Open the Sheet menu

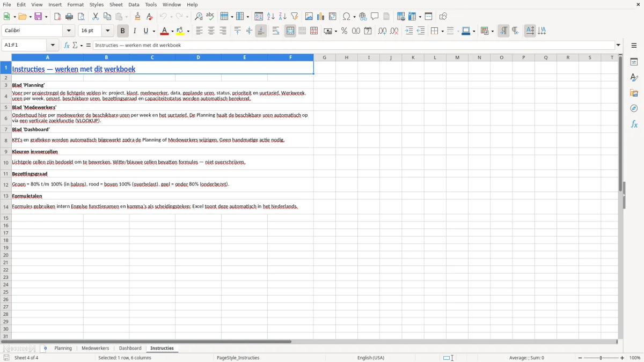116,4
